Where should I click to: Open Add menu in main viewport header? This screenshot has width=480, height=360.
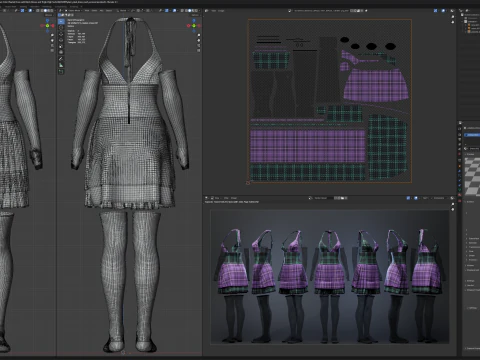[x=101, y=11]
